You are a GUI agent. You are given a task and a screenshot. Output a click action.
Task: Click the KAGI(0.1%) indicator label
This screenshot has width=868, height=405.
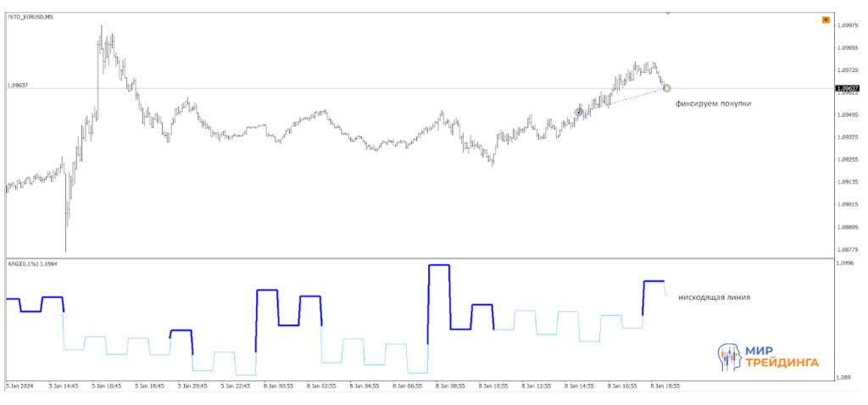(x=31, y=264)
